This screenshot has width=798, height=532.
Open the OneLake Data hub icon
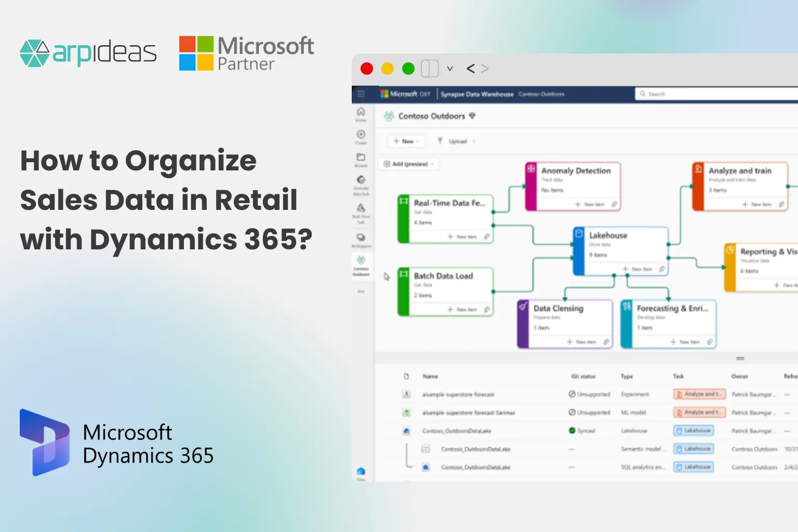[361, 180]
